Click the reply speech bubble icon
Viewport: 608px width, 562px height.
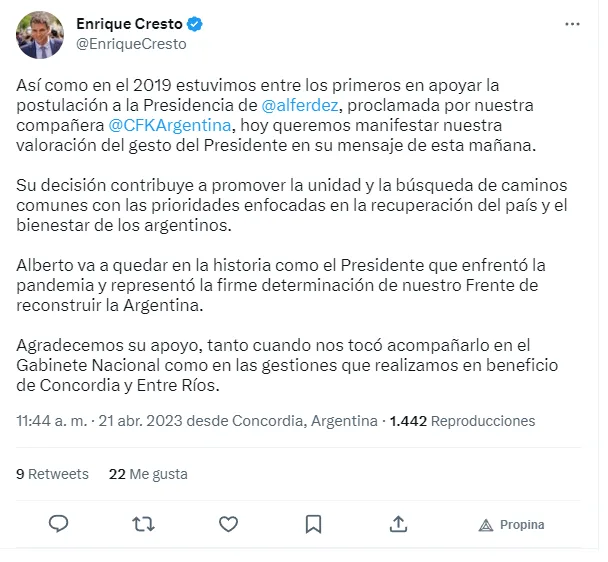coord(59,524)
